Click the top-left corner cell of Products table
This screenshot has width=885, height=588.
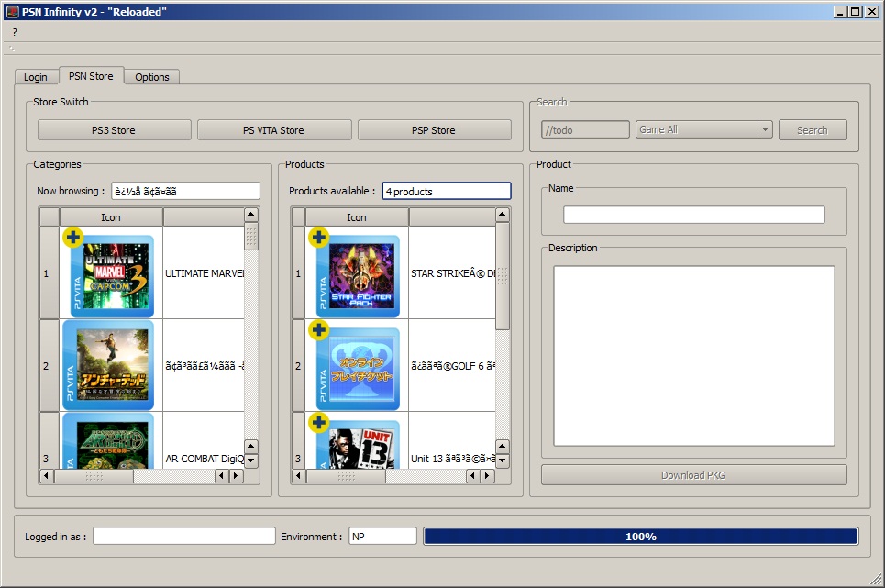click(298, 217)
